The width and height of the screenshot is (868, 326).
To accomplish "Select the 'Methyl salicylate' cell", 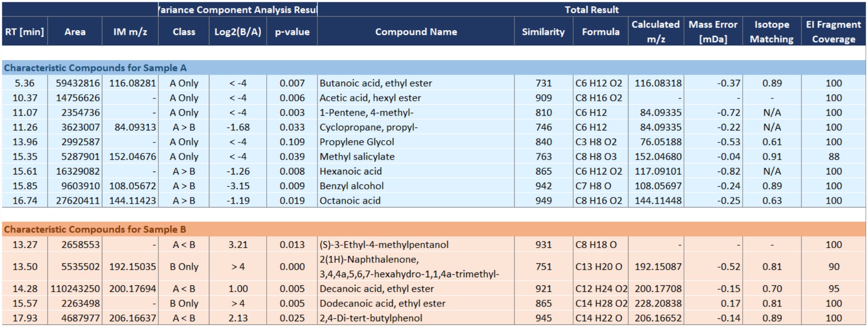I will 416,157.
